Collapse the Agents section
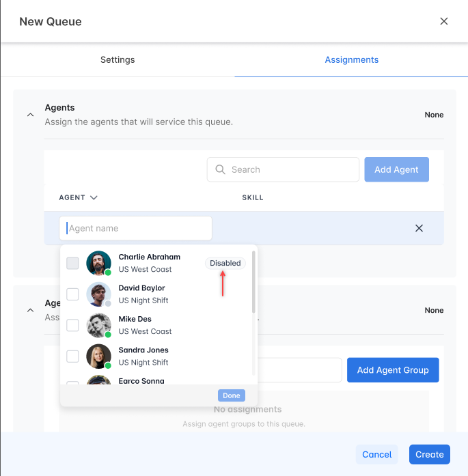Viewport: 468px width, 476px height. pos(30,115)
